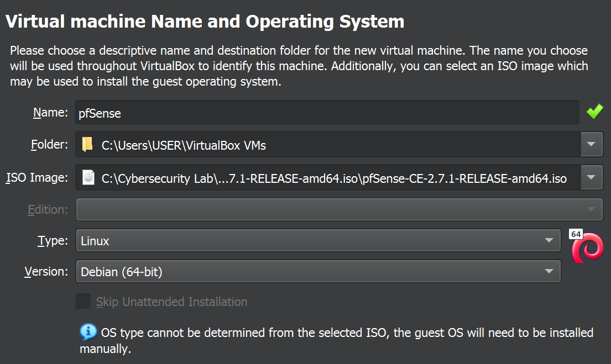Click the yellow folder icon in Folder field
611x364 pixels.
point(87,145)
